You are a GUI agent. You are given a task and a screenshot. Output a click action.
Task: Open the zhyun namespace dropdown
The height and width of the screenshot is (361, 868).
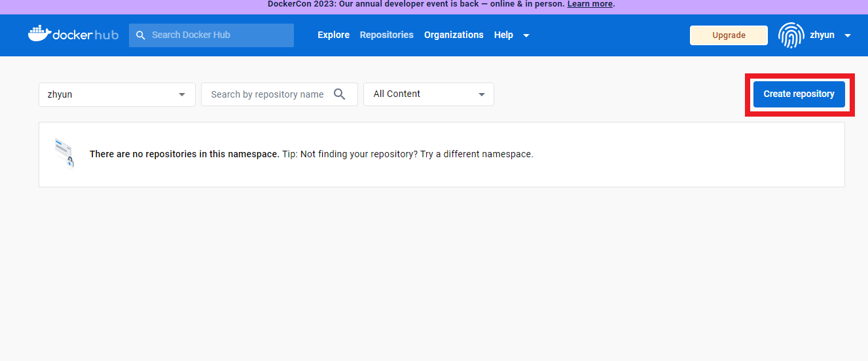click(117, 94)
